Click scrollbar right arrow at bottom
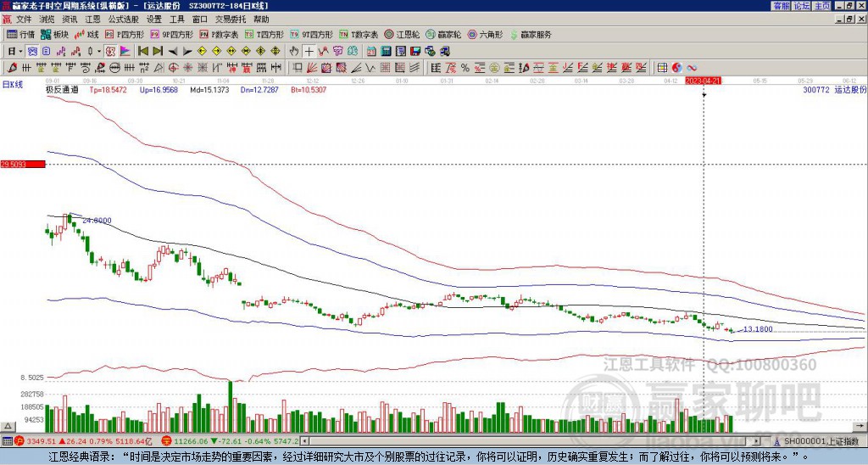Screen dimensions: 868x465 pyautogui.click(x=757, y=441)
